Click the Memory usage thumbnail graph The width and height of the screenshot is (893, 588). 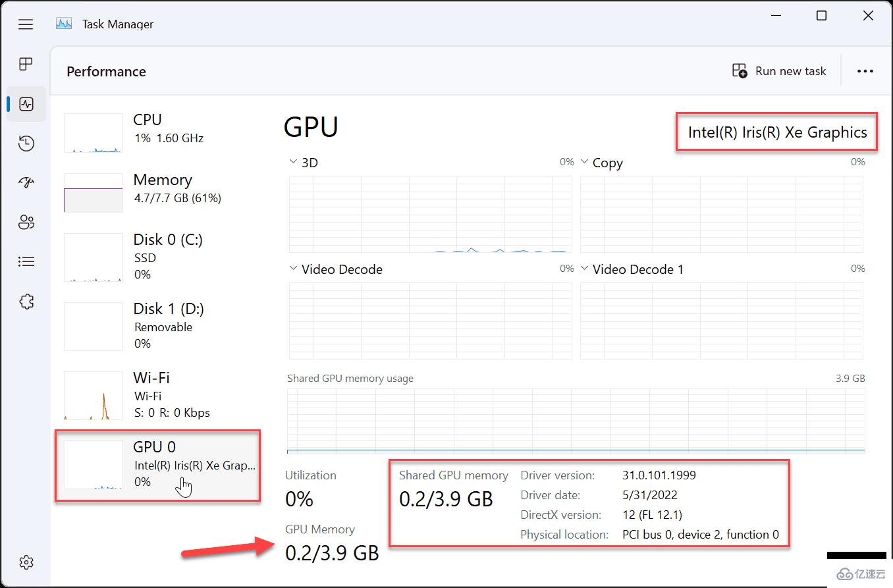(93, 193)
